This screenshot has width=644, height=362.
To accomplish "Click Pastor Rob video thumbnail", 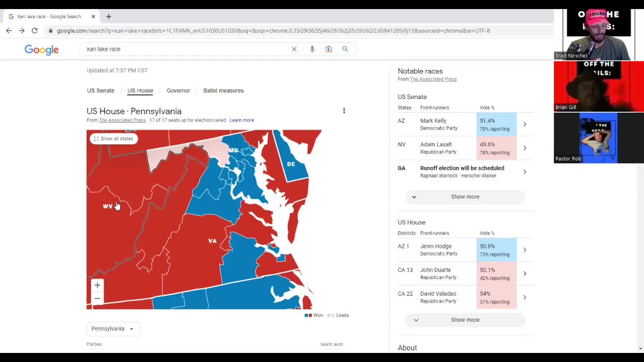I will [x=598, y=138].
